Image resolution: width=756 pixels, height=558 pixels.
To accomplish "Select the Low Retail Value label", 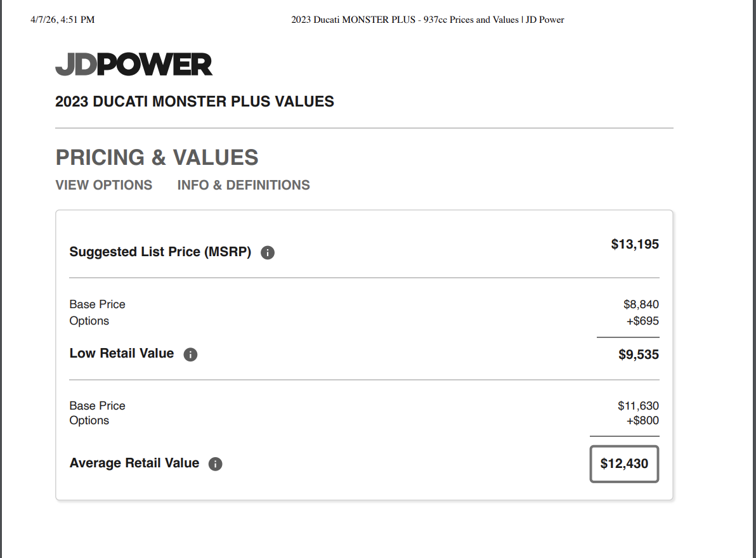I will click(122, 354).
